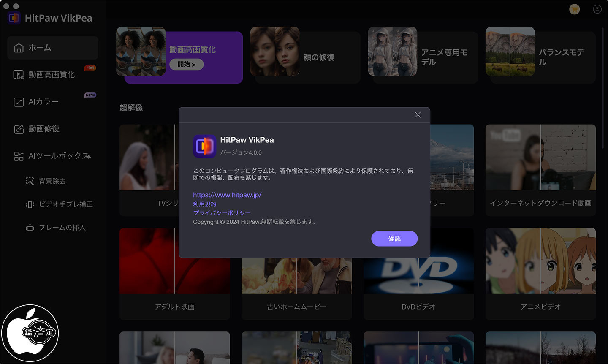608x364 pixels.
Task: Open the shopping cart icon at top right
Action: click(x=574, y=9)
